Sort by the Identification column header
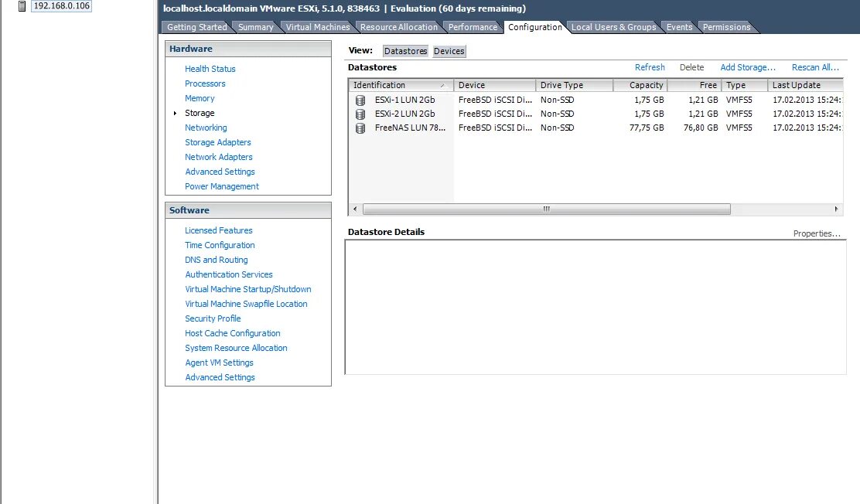The width and height of the screenshot is (860, 504). pyautogui.click(x=401, y=85)
